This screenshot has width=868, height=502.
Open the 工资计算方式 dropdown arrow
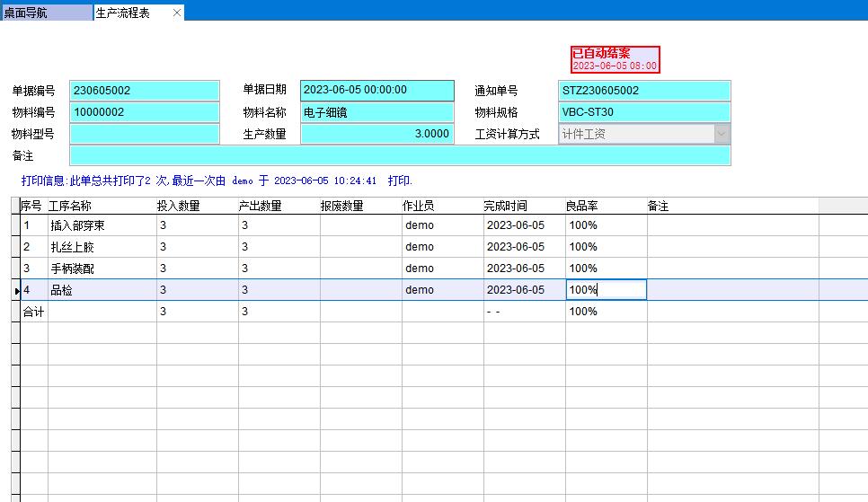pyautogui.click(x=722, y=134)
